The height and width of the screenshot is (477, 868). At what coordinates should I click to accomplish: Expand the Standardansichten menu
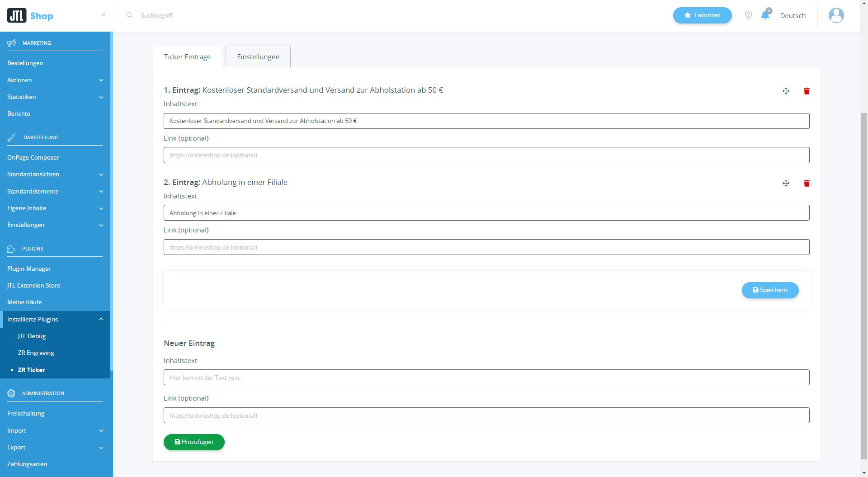click(x=55, y=174)
